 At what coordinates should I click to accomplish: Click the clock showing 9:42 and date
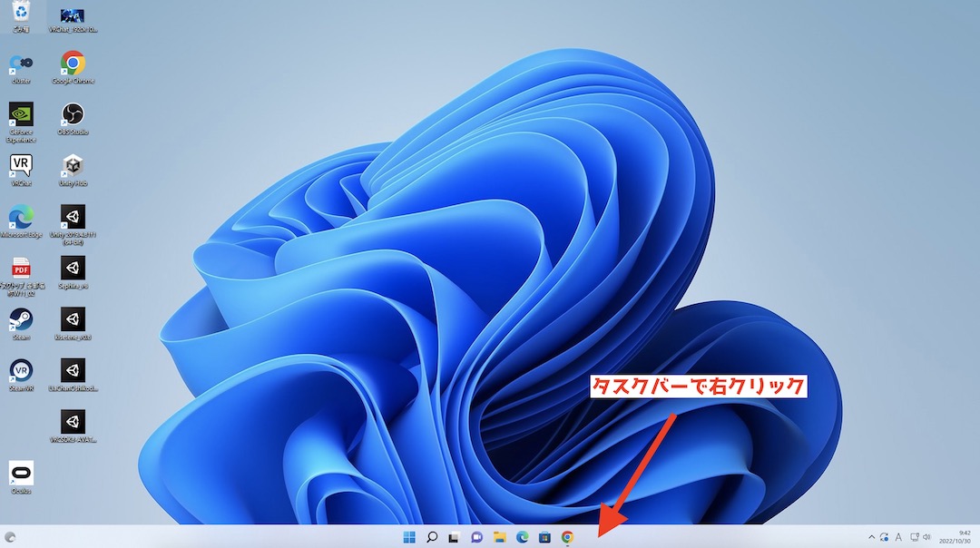[958, 537]
